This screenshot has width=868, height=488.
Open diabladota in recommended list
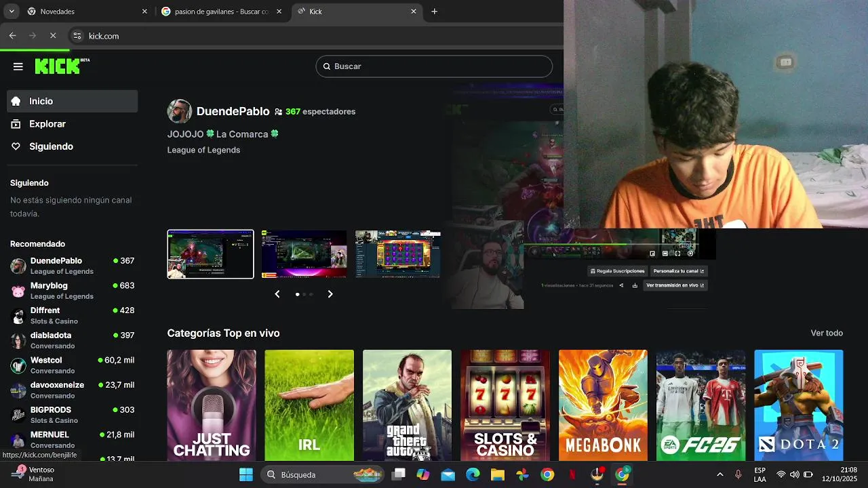point(73,340)
